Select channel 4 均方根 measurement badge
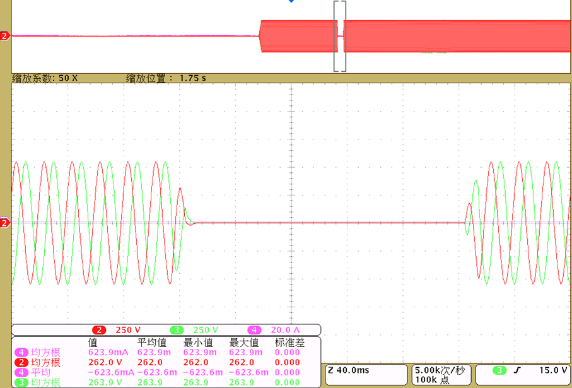 (x=21, y=352)
